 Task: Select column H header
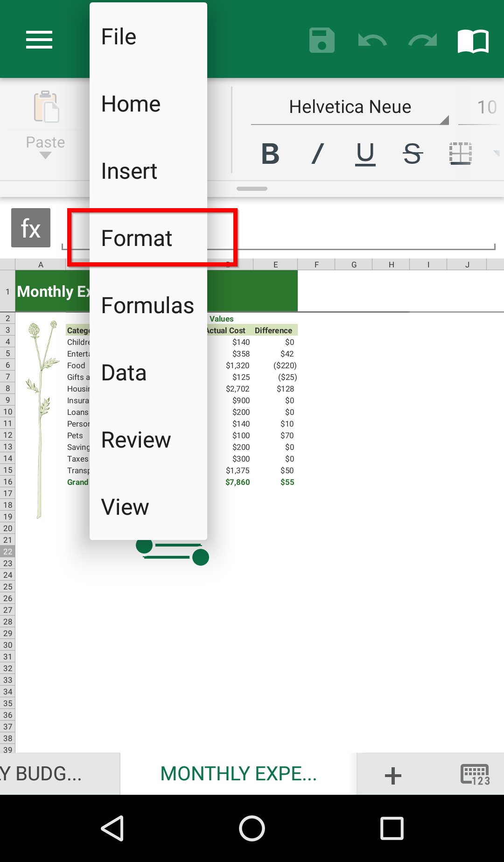coord(391,265)
